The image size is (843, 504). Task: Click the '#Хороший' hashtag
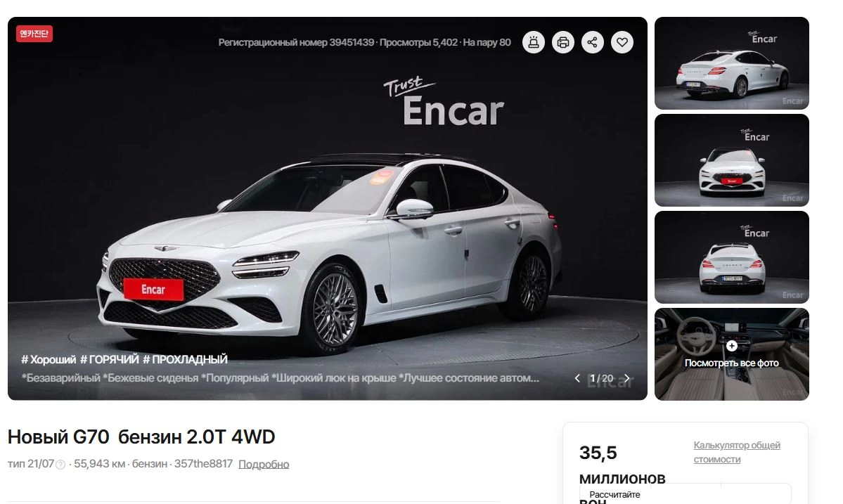pos(49,359)
